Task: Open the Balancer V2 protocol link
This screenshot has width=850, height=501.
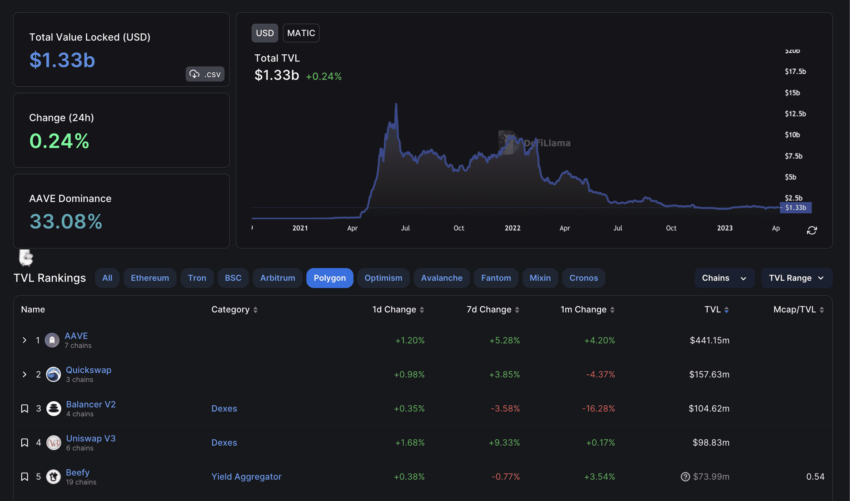Action: tap(91, 404)
